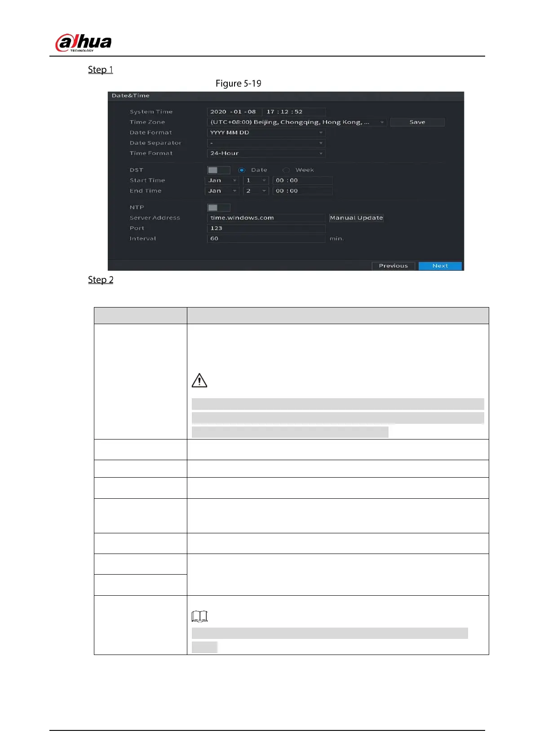535x756 pixels.
Task: Click the End Time label
Action: [146, 191]
